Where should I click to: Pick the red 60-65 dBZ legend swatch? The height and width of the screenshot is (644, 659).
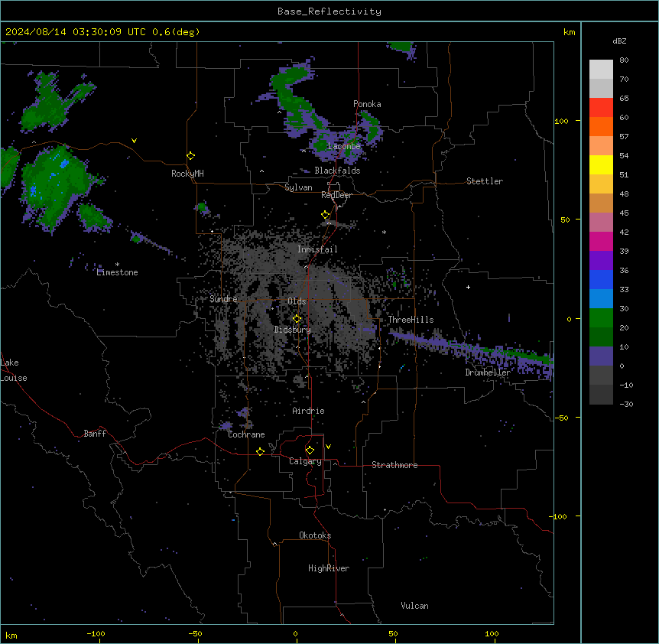tap(601, 108)
